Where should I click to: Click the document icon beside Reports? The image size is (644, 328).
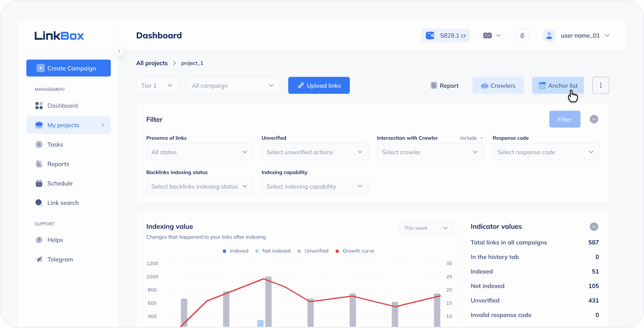click(39, 164)
